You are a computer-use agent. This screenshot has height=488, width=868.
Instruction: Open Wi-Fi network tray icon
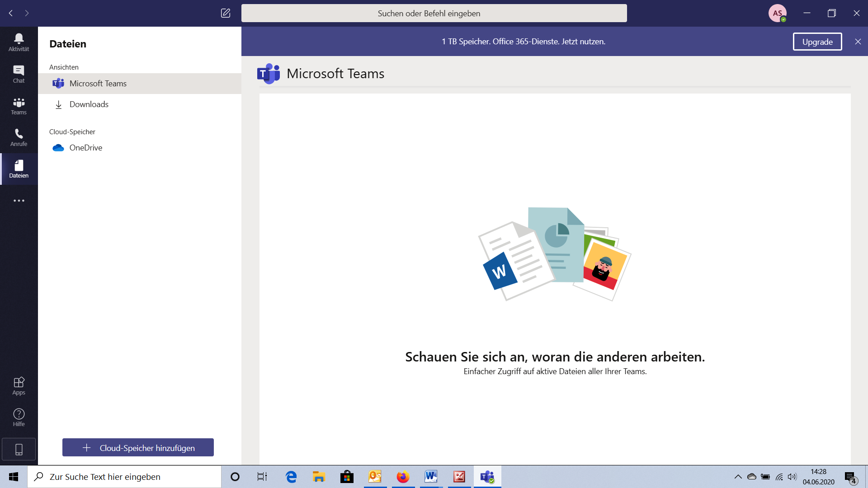[779, 477]
